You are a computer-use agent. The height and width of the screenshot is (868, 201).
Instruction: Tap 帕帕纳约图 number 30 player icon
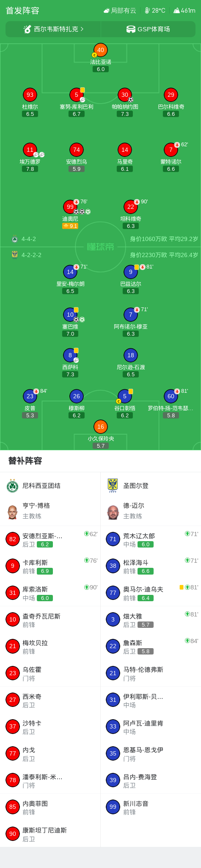pos(125,95)
